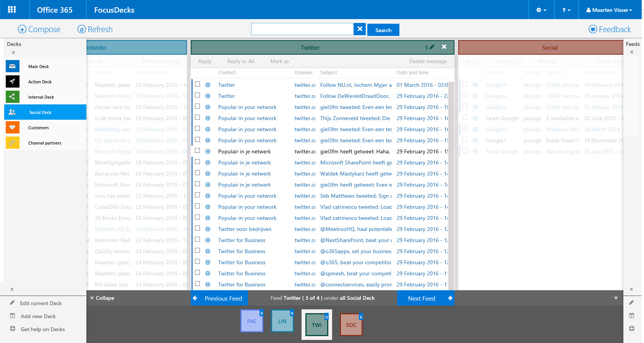Check the @NextSharePoint message checkbox
This screenshot has height=343, width=644.
pyautogui.click(x=198, y=239)
